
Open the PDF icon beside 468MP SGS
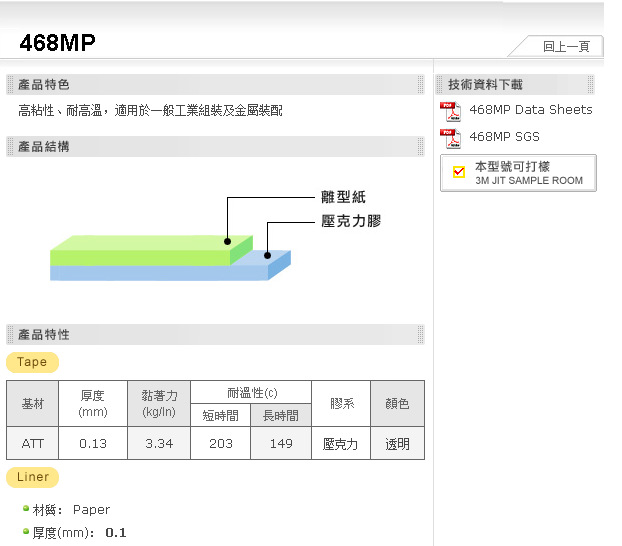pyautogui.click(x=450, y=138)
